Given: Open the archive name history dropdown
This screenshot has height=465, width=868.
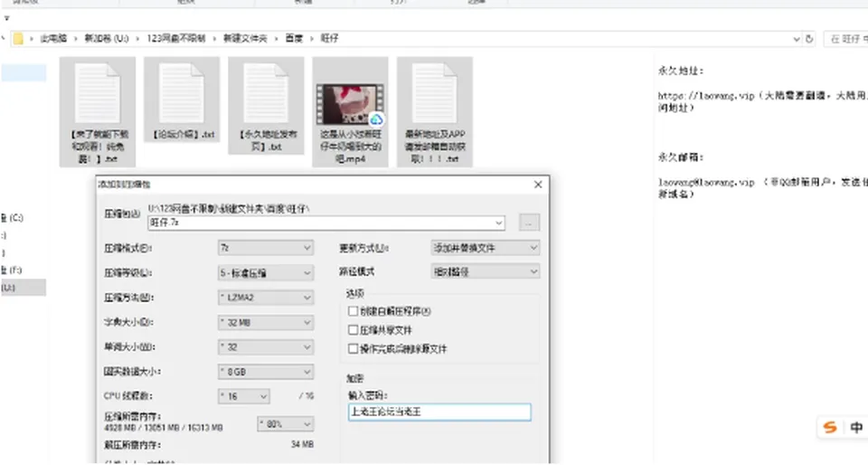Looking at the screenshot, I should [499, 223].
